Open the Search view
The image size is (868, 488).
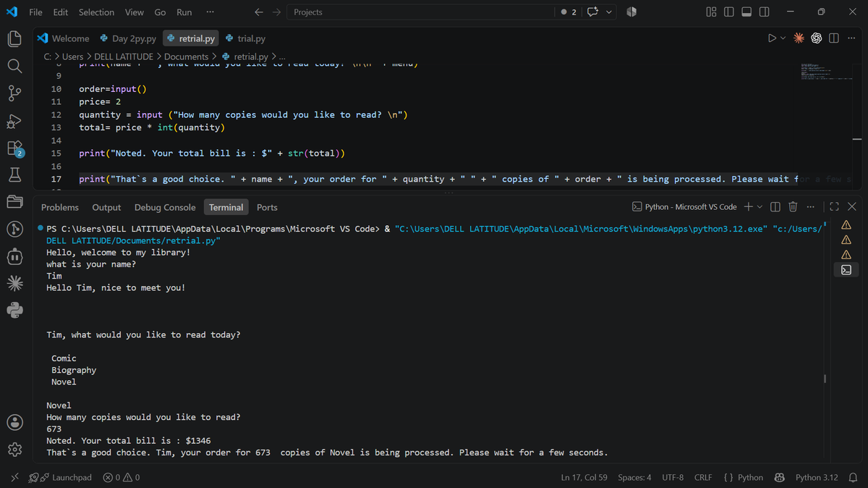14,66
